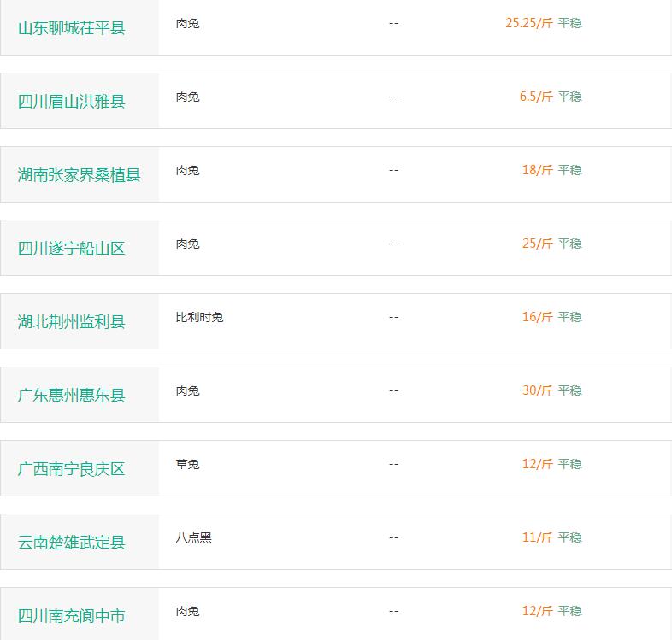
Task: Open the 湖北荆州监利县 location link
Action: 72,322
